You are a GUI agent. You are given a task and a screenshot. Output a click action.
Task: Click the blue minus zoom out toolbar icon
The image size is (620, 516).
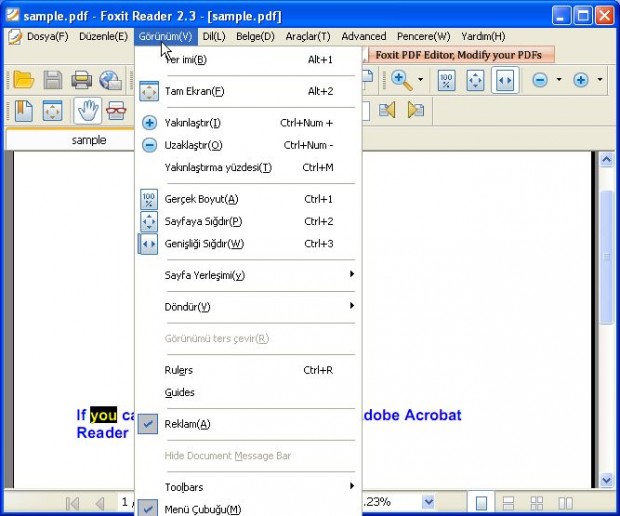[x=540, y=80]
